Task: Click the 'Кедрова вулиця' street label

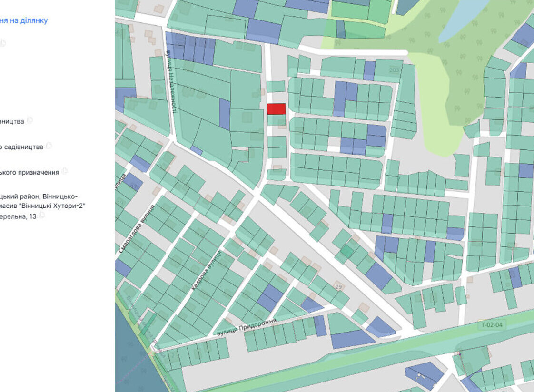Action: tap(206, 271)
